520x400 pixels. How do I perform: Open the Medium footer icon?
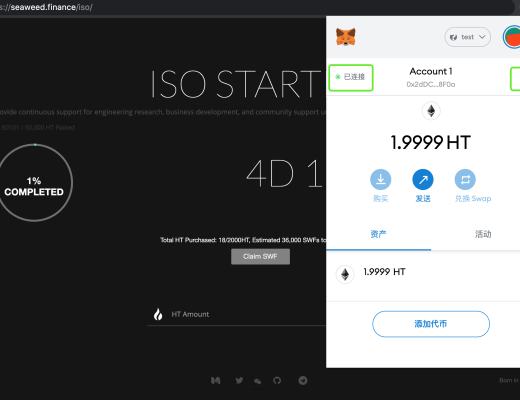click(216, 380)
